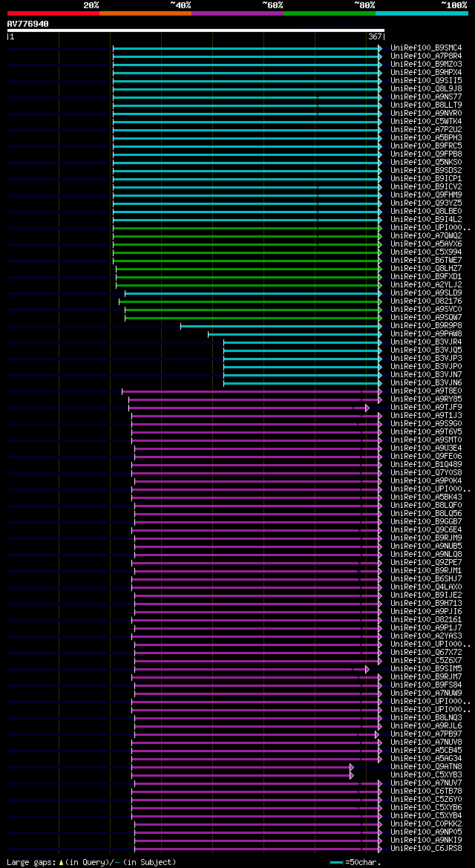Select the UniRef100_A9TJF9 label
The image size is (475, 868).
[426, 408]
